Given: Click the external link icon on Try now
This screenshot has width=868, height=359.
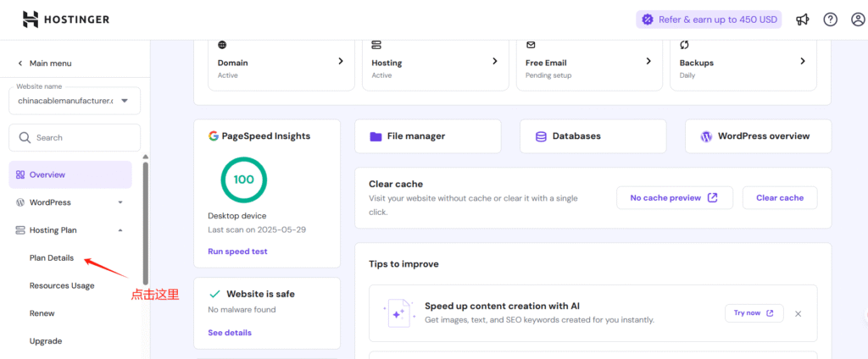Looking at the screenshot, I should pyautogui.click(x=770, y=313).
